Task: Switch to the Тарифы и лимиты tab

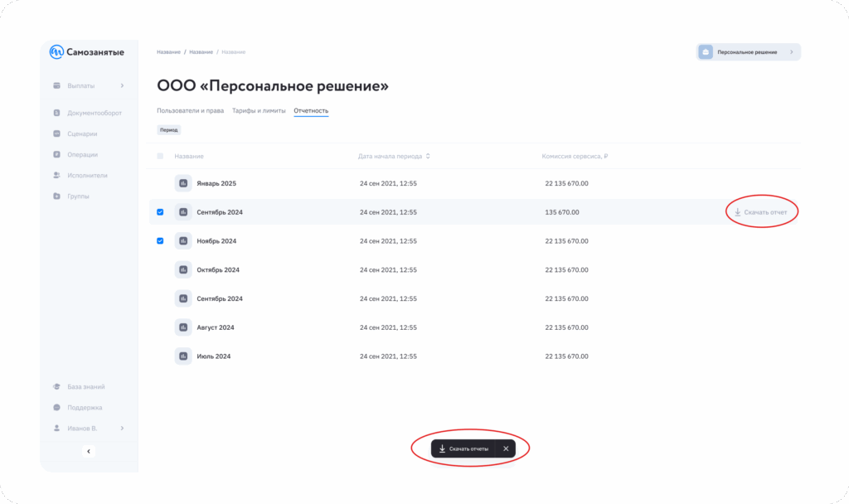Action: coord(259,110)
